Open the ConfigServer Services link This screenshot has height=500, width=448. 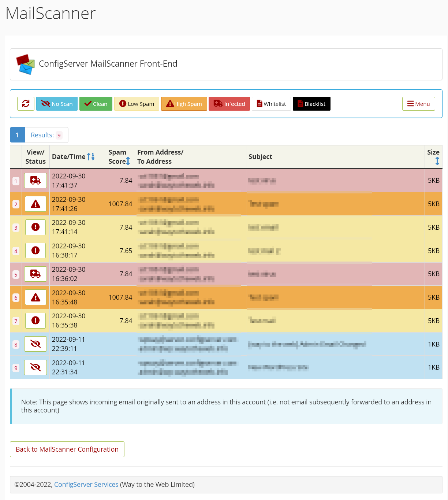pos(86,484)
